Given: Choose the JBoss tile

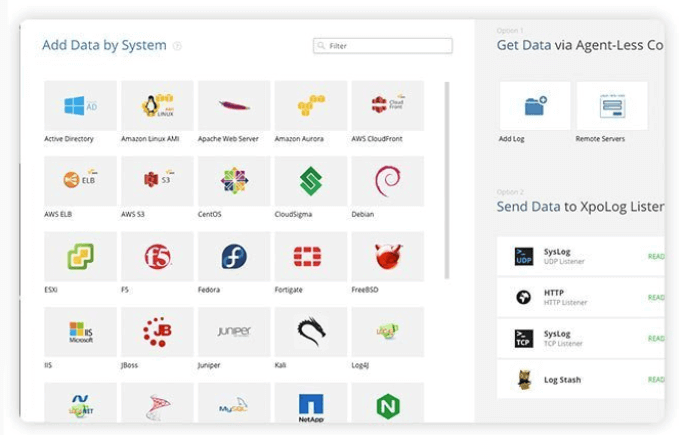Looking at the screenshot, I should point(157,332).
